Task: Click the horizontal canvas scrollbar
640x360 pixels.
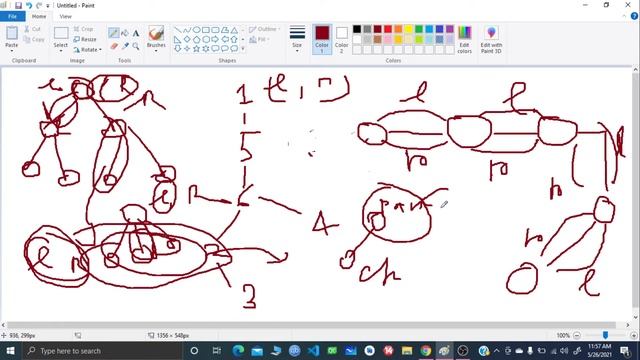Action: point(311,325)
